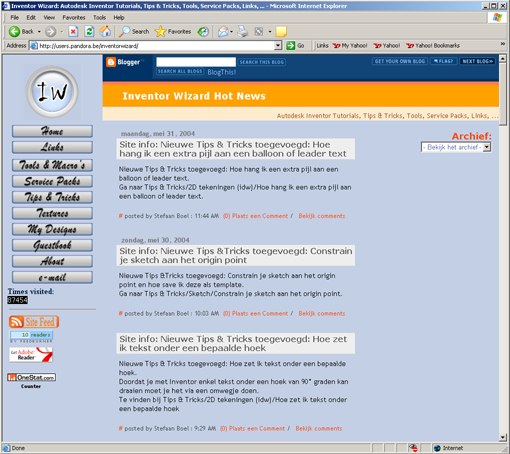
Task: Refresh the page with the green arrows icon
Action: 89,32
